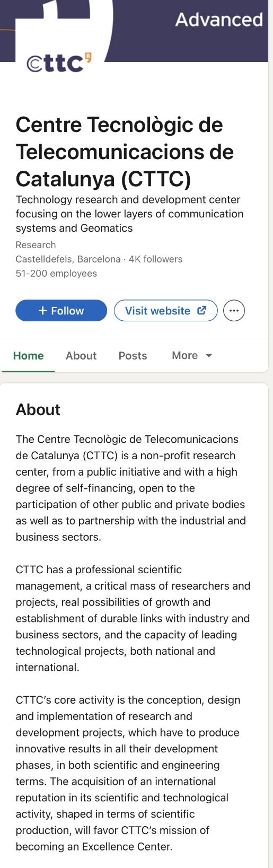273x868 pixels.
Task: Follow the CTTC company page
Action: click(x=61, y=311)
